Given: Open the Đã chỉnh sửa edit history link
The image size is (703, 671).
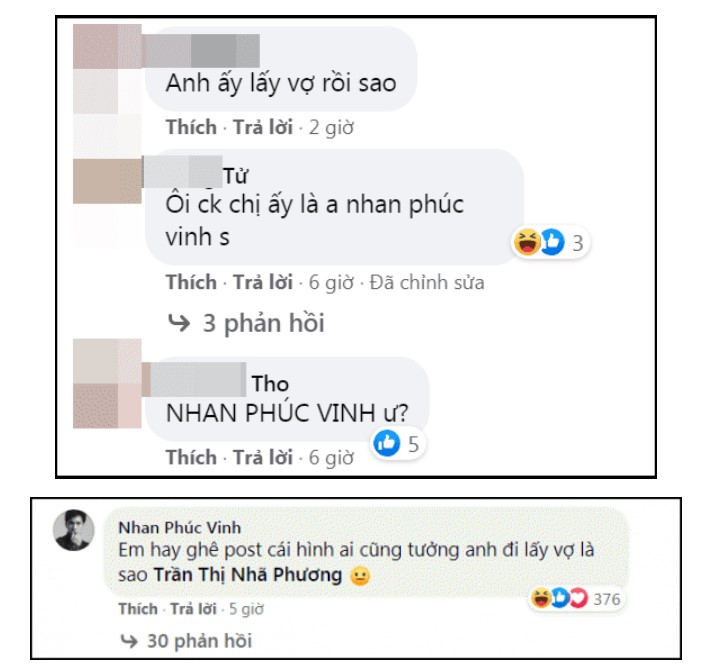Looking at the screenshot, I should tap(427, 282).
